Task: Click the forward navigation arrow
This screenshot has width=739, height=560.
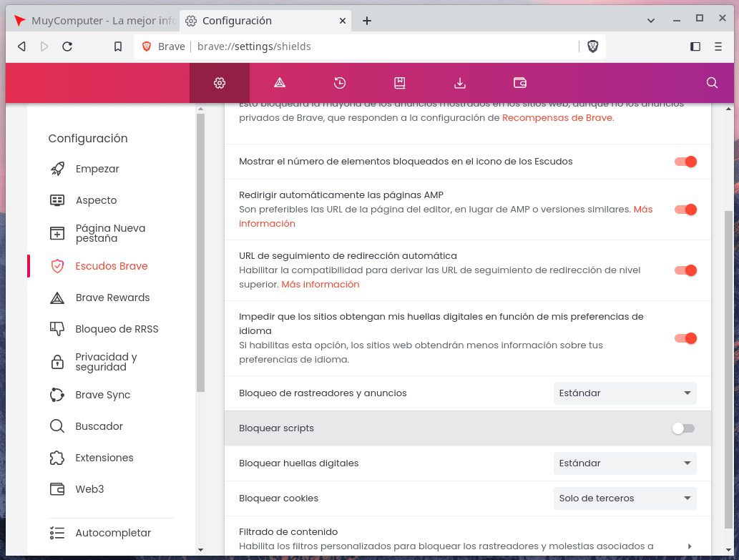Action: click(44, 46)
